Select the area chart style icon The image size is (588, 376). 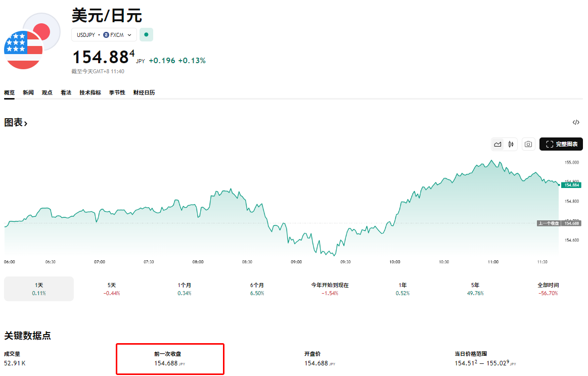click(497, 144)
